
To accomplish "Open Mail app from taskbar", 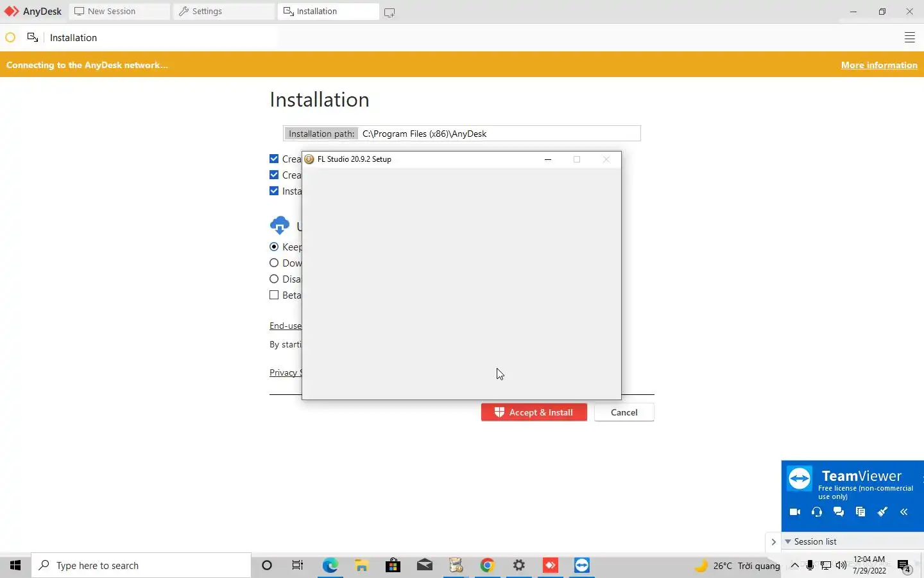I will point(425,565).
